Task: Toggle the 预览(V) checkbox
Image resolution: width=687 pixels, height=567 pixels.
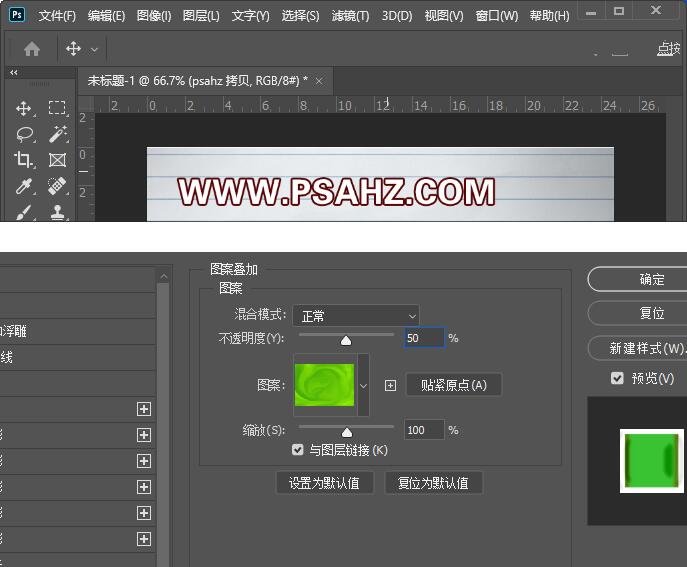Action: [x=617, y=378]
